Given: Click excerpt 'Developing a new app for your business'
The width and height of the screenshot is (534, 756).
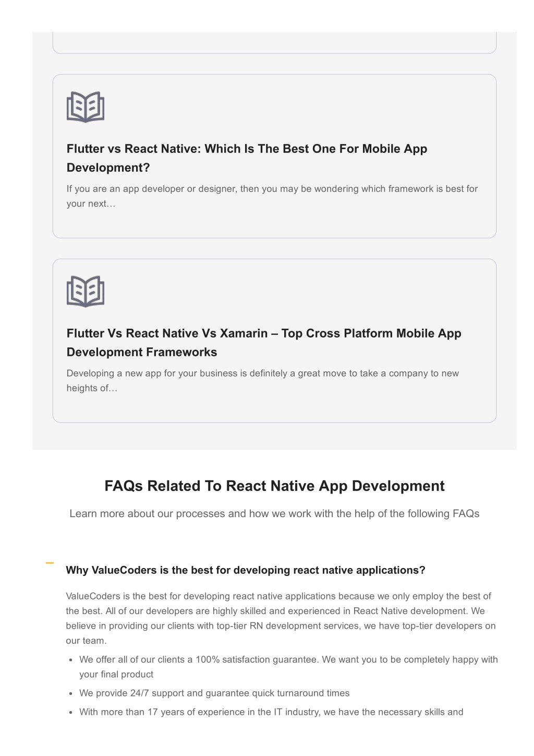Looking at the screenshot, I should (263, 381).
